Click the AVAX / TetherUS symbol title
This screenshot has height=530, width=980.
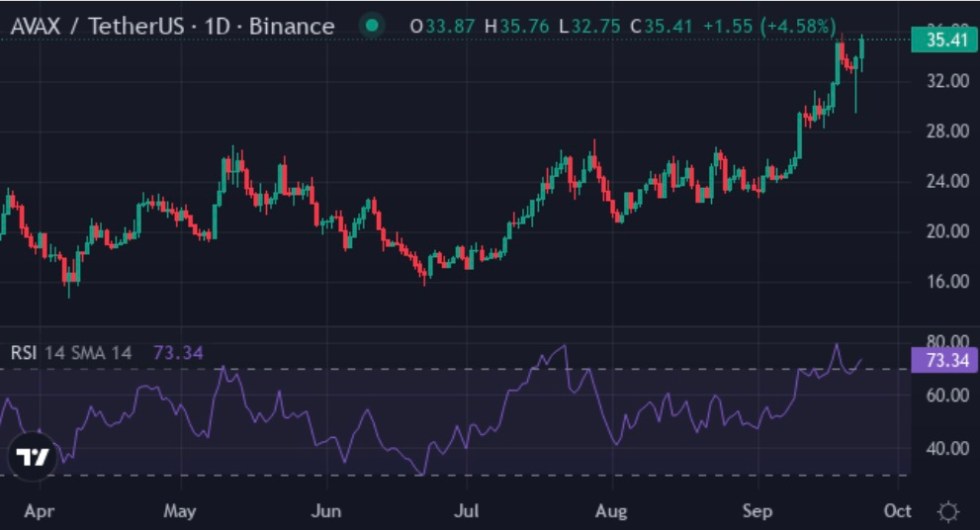tap(172, 26)
